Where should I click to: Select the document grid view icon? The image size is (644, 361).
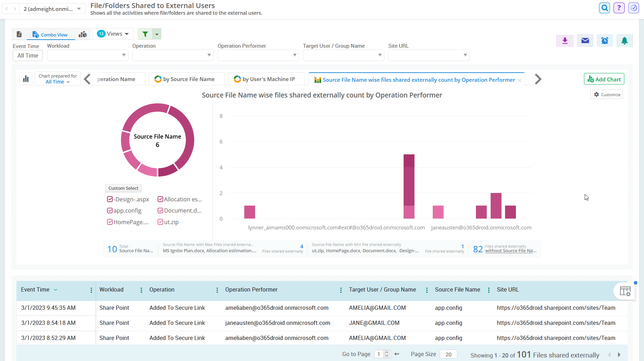19,34
